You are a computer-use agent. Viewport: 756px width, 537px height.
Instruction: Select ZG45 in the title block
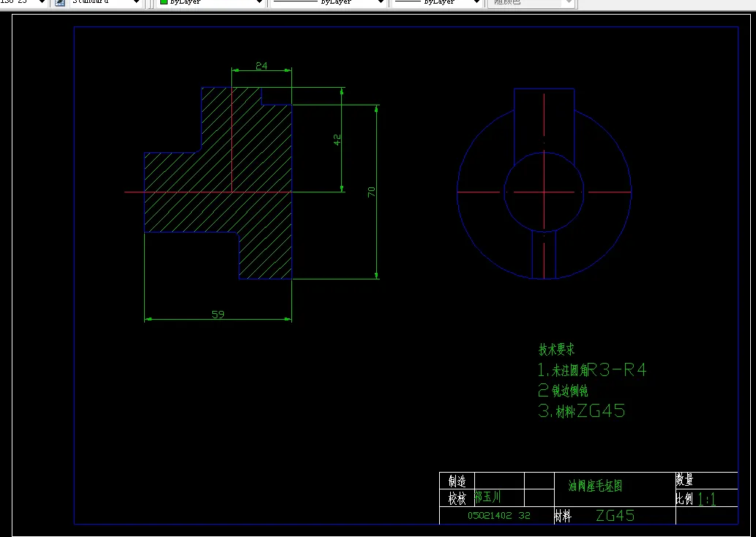[x=615, y=516]
